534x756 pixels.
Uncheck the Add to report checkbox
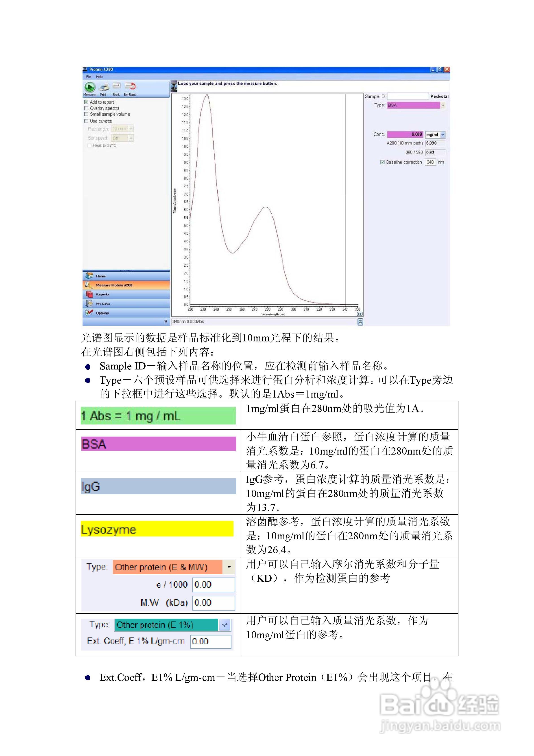click(x=87, y=102)
